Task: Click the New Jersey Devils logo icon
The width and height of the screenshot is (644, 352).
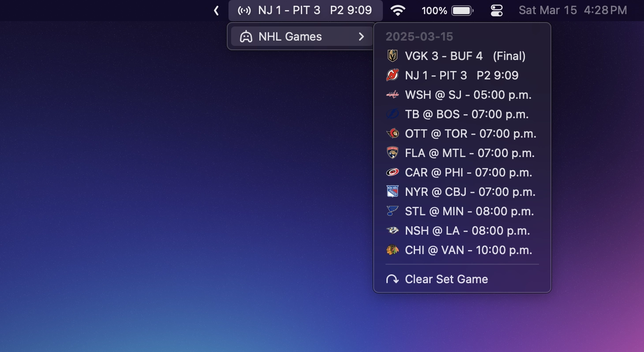Action: tap(392, 75)
